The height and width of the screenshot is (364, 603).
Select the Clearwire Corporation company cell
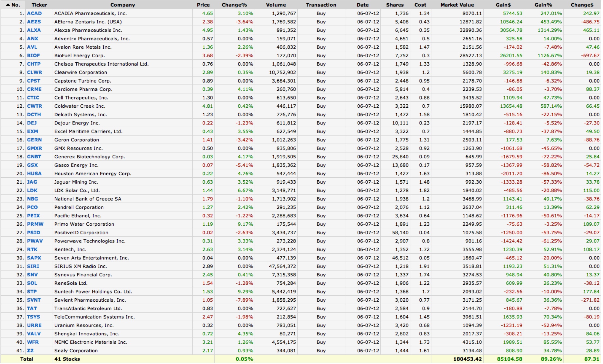(x=122, y=72)
